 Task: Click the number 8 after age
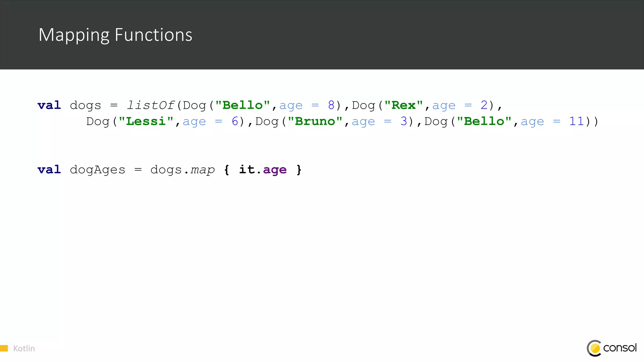[x=331, y=105]
